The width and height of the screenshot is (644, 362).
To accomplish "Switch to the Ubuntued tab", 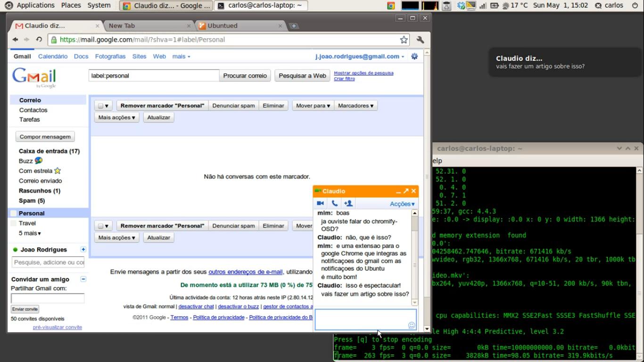I will 240,26.
